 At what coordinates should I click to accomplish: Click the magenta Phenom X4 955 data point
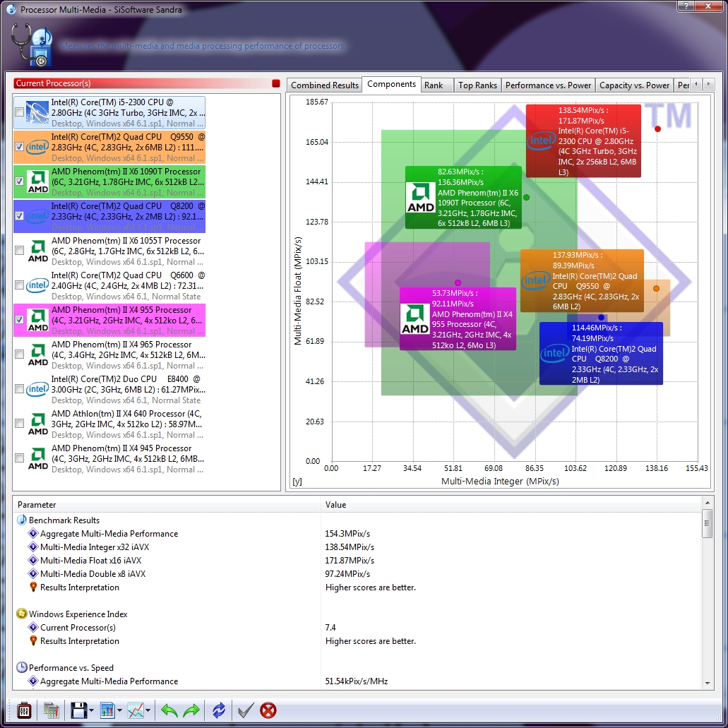[x=458, y=282]
